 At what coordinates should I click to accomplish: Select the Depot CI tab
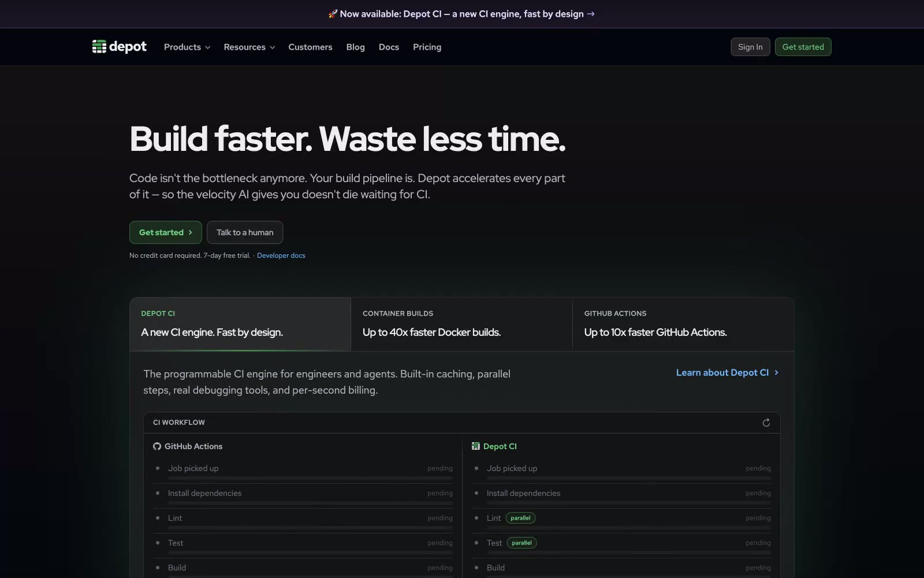click(x=240, y=324)
